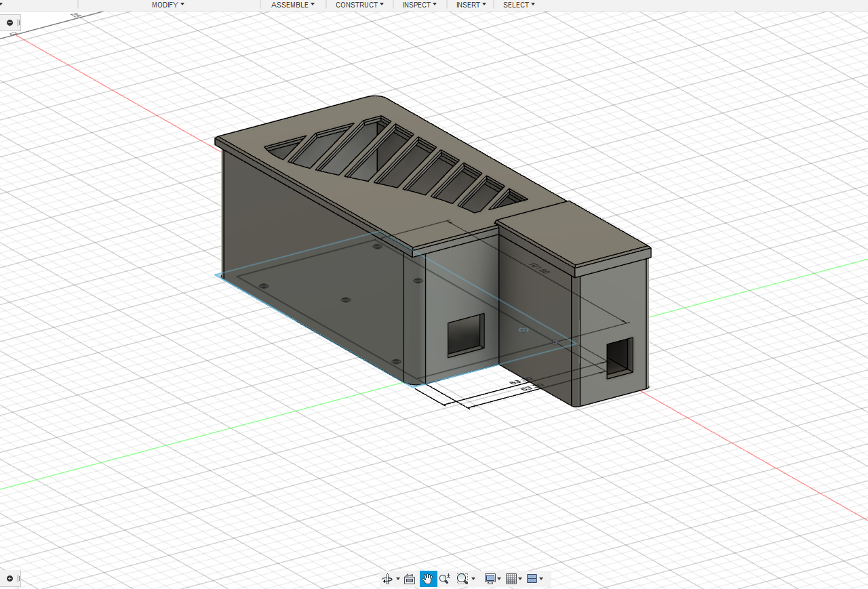Open the ASSEMBLE menu
This screenshot has height=589, width=868.
click(x=293, y=5)
